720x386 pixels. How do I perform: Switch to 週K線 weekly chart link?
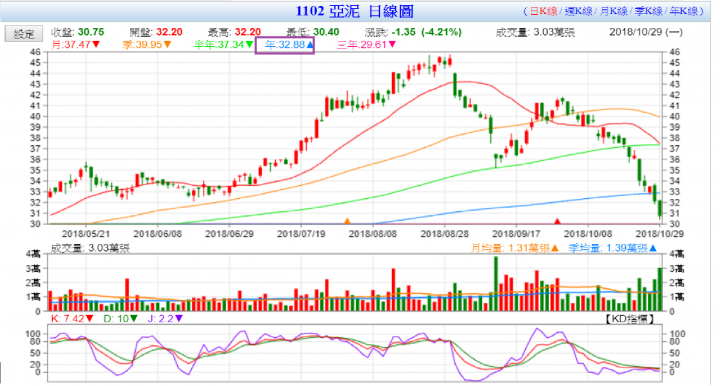pos(579,11)
